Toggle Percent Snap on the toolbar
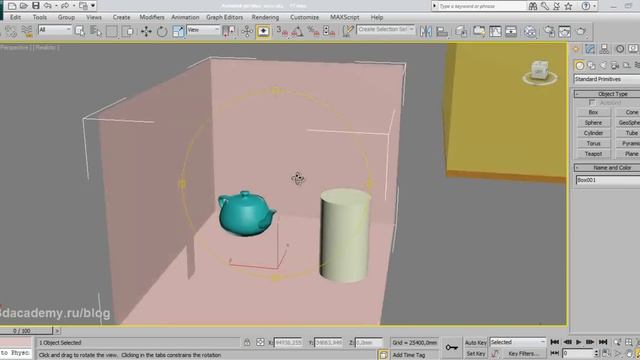The width and height of the screenshot is (640, 360). pyautogui.click(x=313, y=31)
